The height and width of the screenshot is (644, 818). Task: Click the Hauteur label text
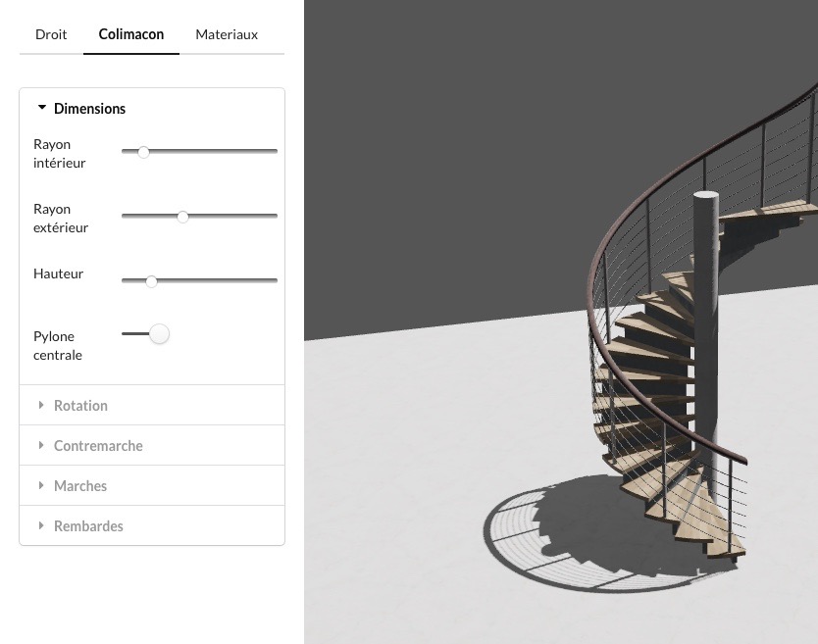coord(58,273)
